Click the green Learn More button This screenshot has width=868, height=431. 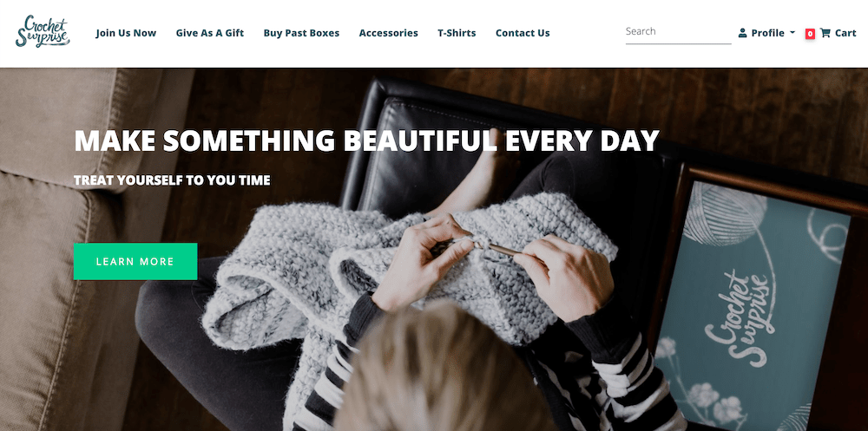click(135, 261)
